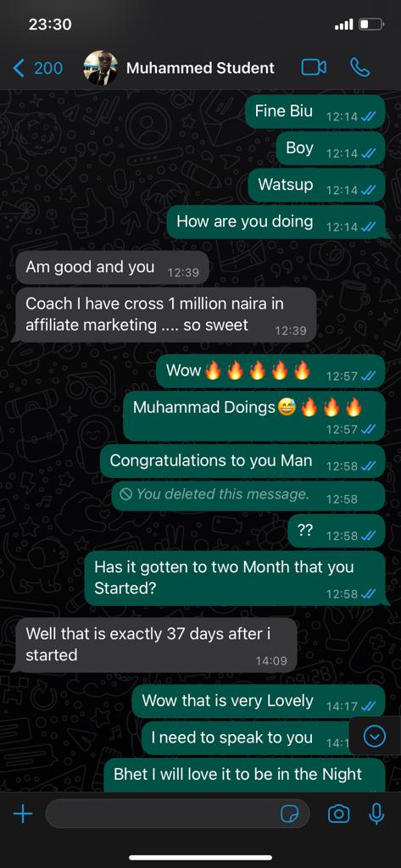This screenshot has height=868, width=401.
Task: Tap the 'Muhammad Doings' message bubble
Action: pos(253,415)
